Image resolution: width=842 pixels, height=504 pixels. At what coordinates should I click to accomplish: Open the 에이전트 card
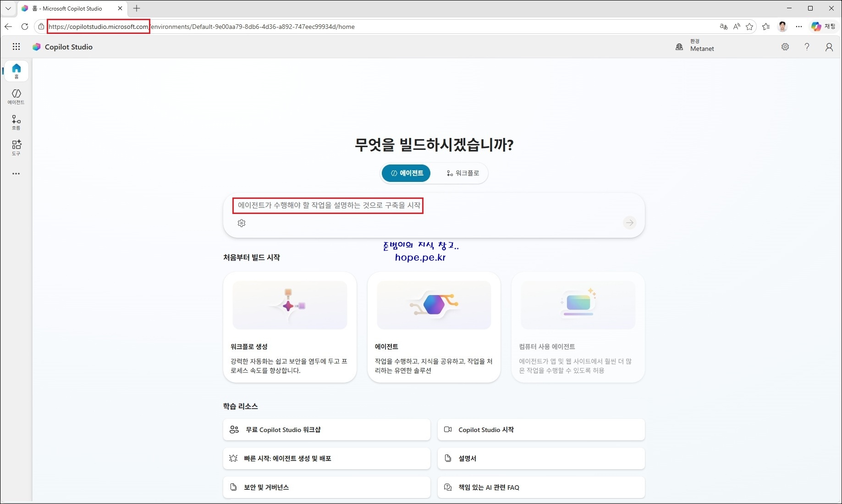(x=434, y=327)
